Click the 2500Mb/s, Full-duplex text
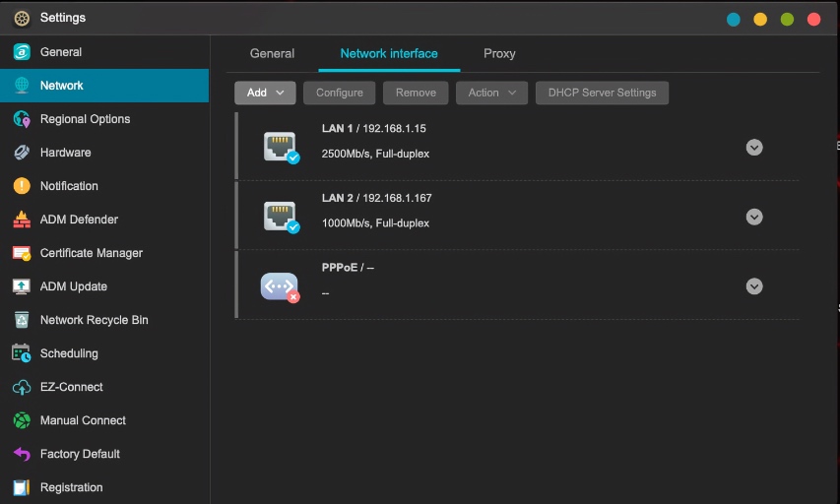Image resolution: width=840 pixels, height=504 pixels. point(375,154)
